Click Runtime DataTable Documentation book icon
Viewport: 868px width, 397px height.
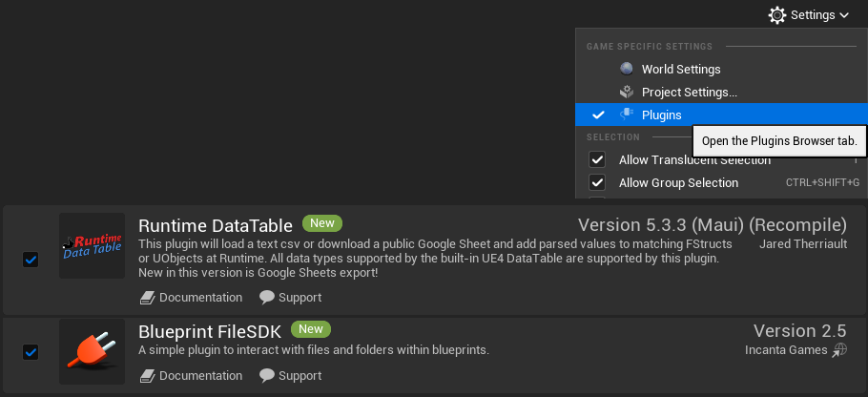(147, 298)
